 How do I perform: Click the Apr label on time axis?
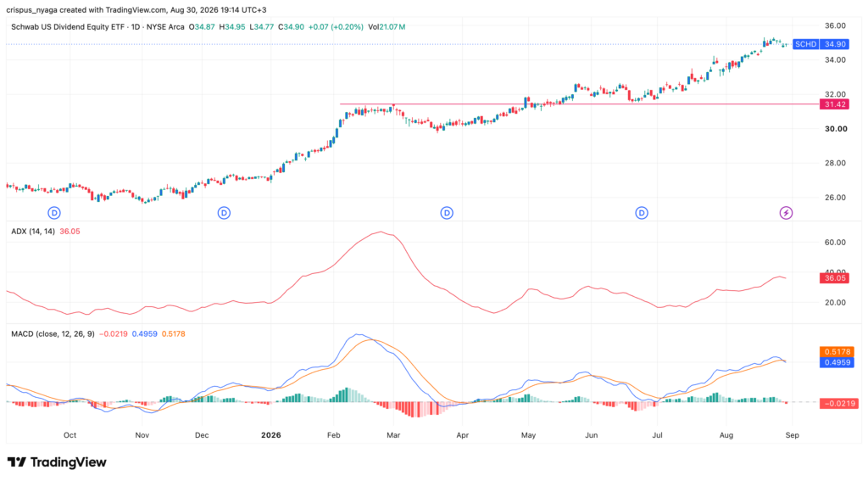click(463, 435)
